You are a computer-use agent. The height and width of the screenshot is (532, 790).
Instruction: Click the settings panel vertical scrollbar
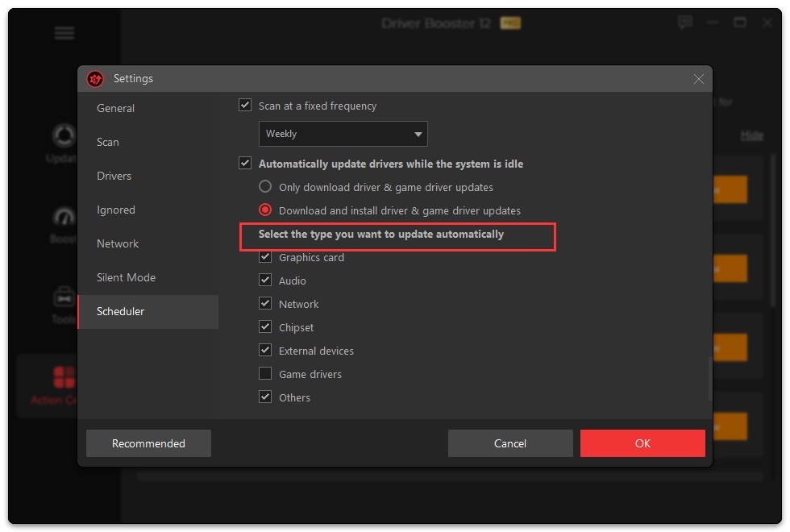(710, 379)
